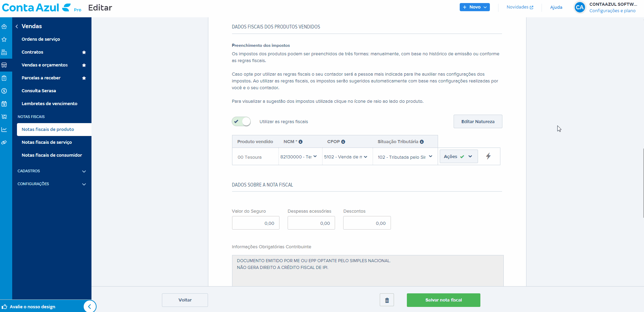
Task: Click the dollar coin icon in sidebar
Action: coord(4,91)
